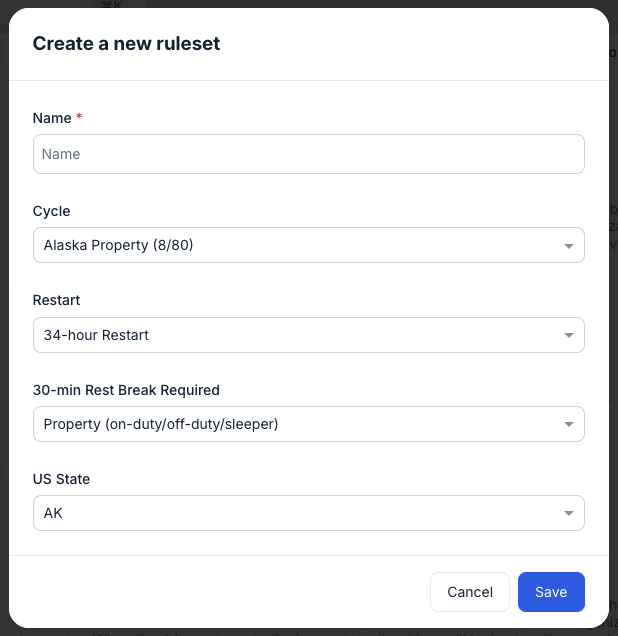Screen dimensions: 618x636
Task: Select the AK value text in US State
Action: pyautogui.click(x=53, y=513)
